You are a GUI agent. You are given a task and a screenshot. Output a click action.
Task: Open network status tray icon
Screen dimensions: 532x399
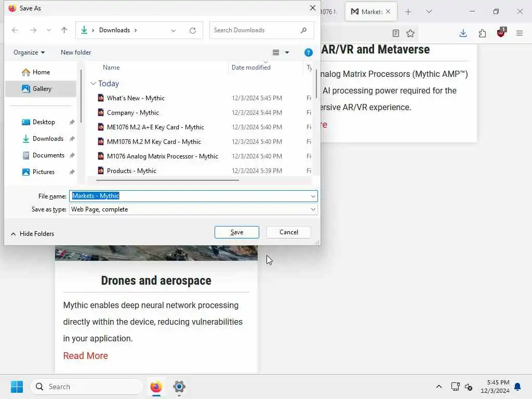pos(455,387)
